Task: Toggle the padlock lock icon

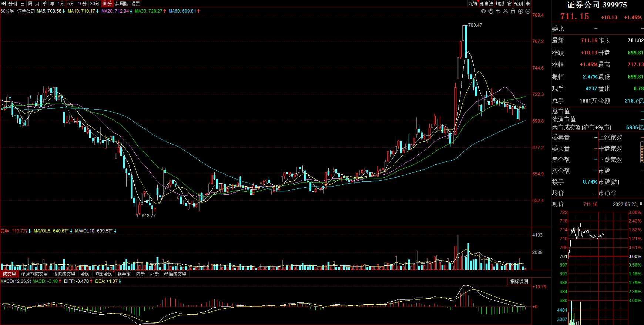Action: 513,11
